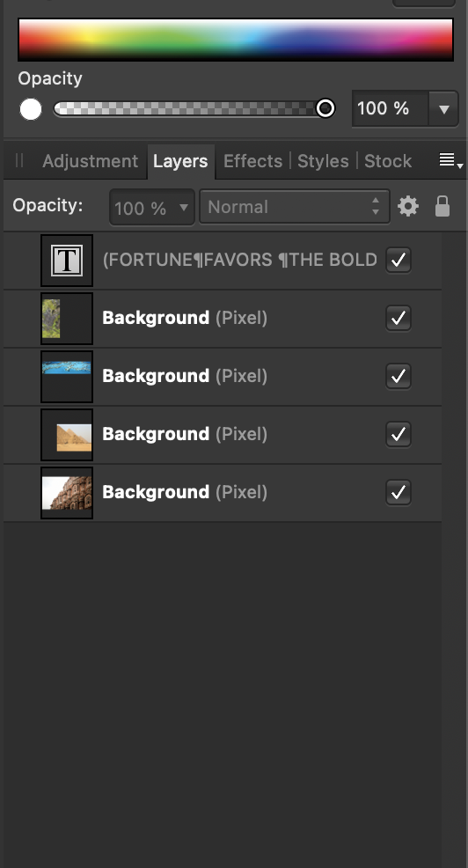468x868 pixels.
Task: Pick a color from the spectrum bar
Action: [x=236, y=40]
